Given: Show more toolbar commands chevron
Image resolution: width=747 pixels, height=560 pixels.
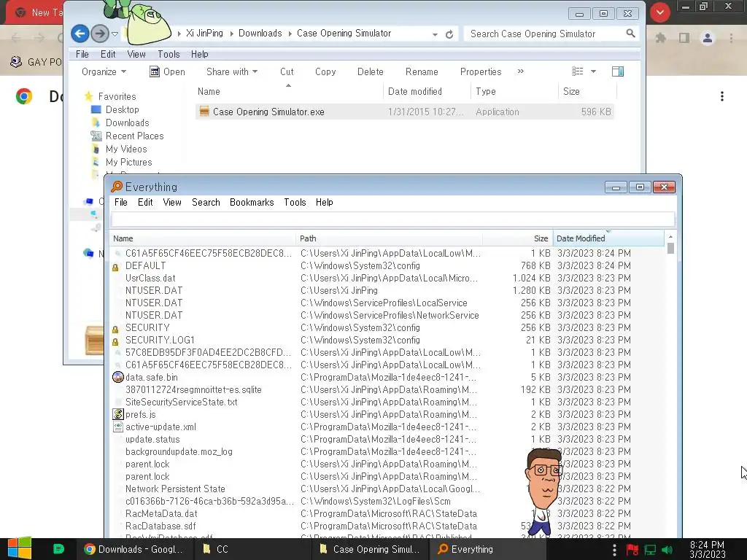Looking at the screenshot, I should pyautogui.click(x=521, y=71).
